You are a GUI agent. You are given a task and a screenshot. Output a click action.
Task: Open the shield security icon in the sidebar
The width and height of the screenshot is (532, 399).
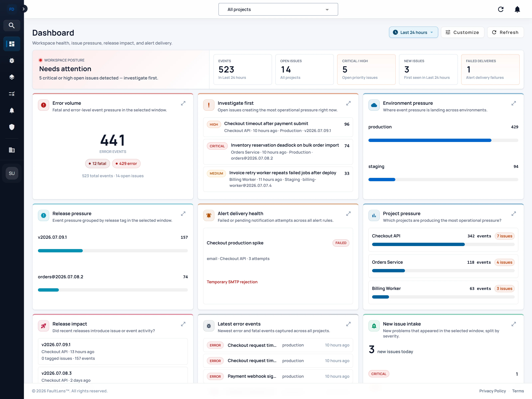pyautogui.click(x=11, y=127)
